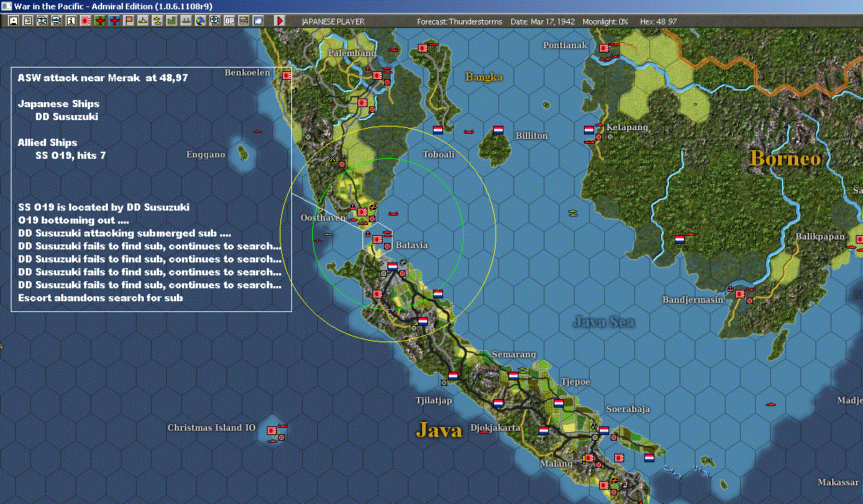Click the orange flag toolbar icon
Screen dimensions: 863x504
[128, 21]
